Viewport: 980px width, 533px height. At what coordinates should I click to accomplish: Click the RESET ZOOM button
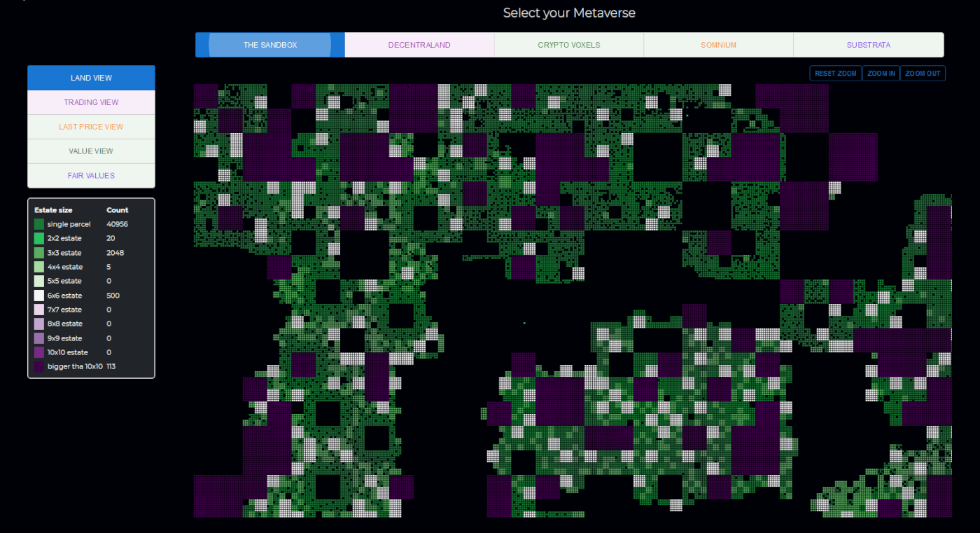click(x=835, y=73)
